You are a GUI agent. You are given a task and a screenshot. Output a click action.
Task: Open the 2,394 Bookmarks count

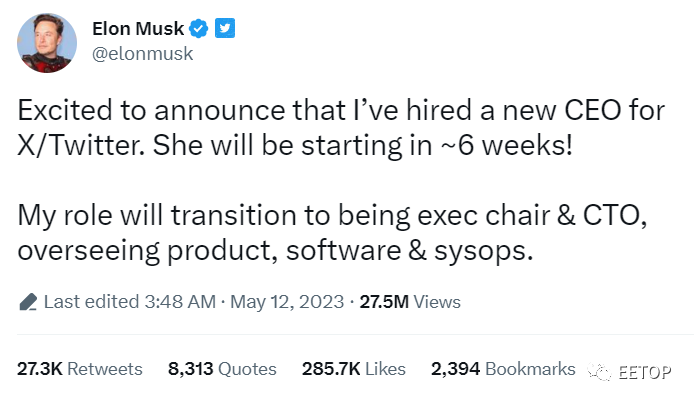click(x=503, y=369)
